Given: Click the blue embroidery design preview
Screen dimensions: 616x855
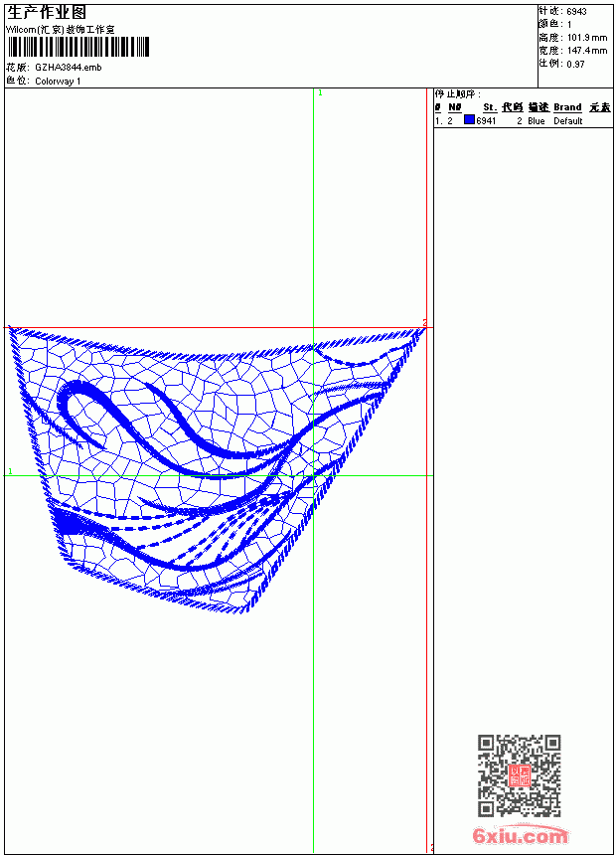Looking at the screenshot, I should (x=217, y=470).
